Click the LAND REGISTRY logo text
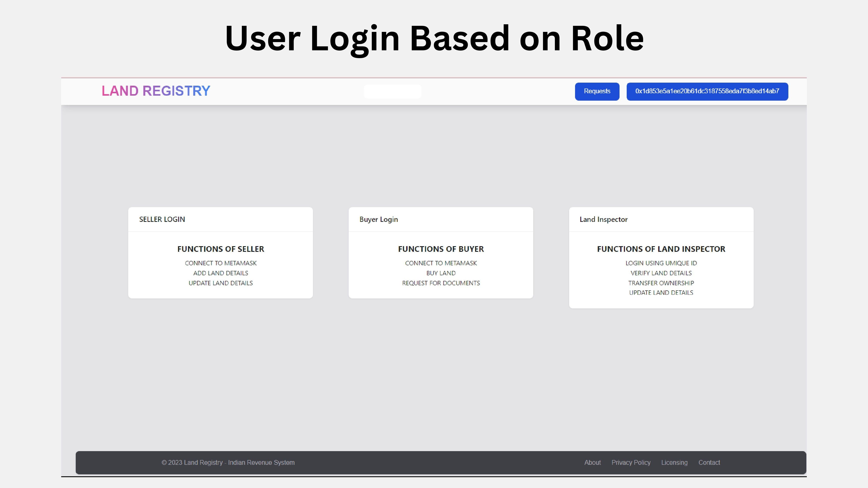Screen dimensions: 868x488 156,91
